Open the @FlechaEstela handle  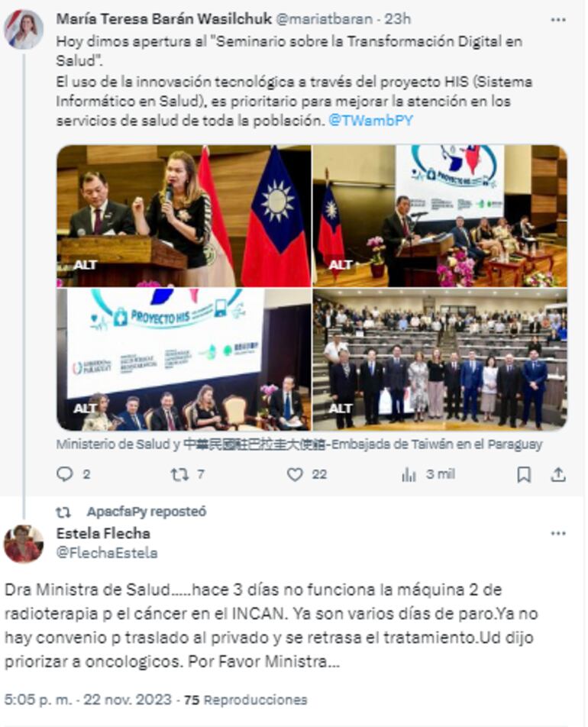point(107,553)
